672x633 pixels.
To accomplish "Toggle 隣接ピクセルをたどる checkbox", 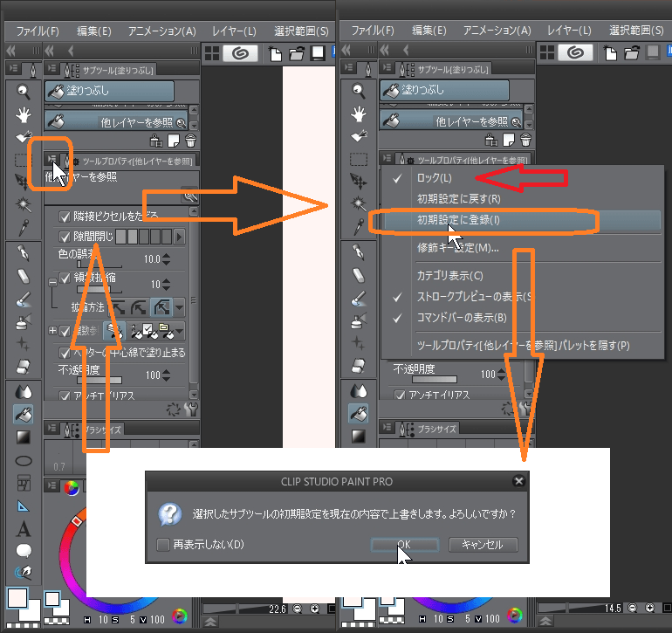I will (x=65, y=217).
